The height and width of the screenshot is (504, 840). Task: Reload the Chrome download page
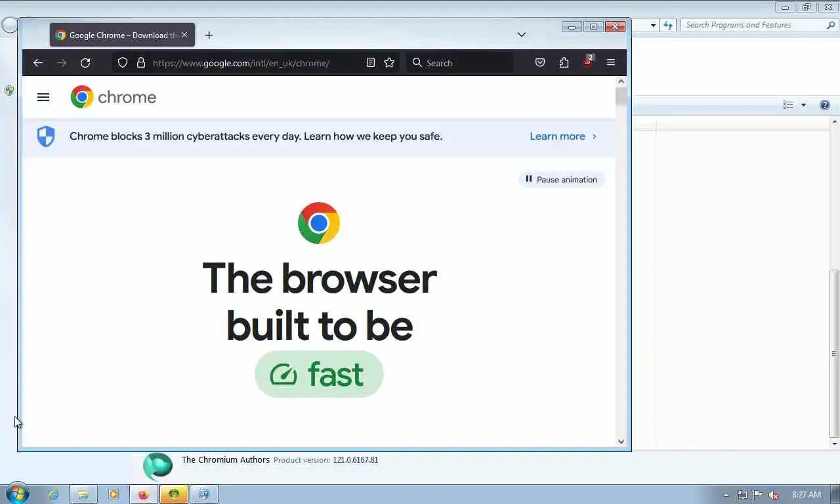(x=85, y=63)
